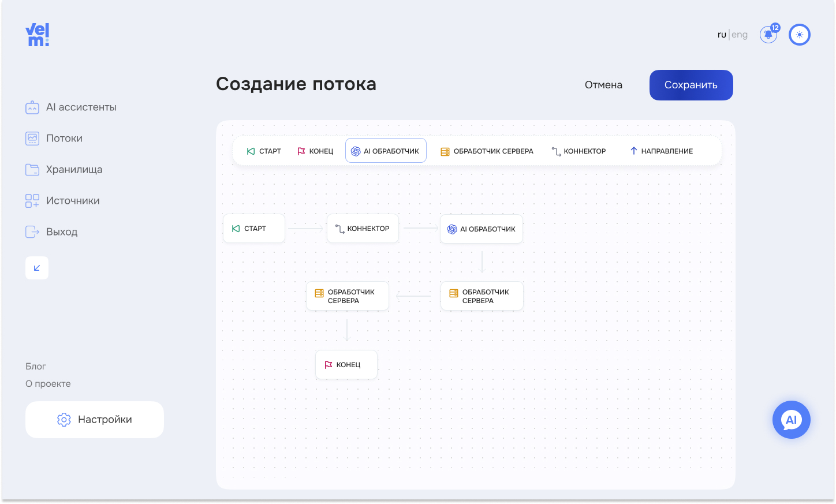Click the Хранилища folder icon
Screen dimensions: 836x504
(32, 170)
